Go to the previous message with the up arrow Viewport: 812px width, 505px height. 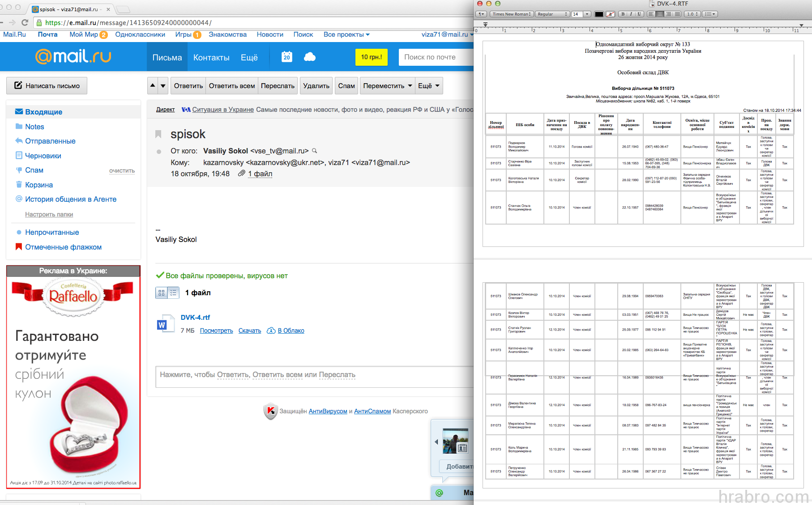[153, 85]
